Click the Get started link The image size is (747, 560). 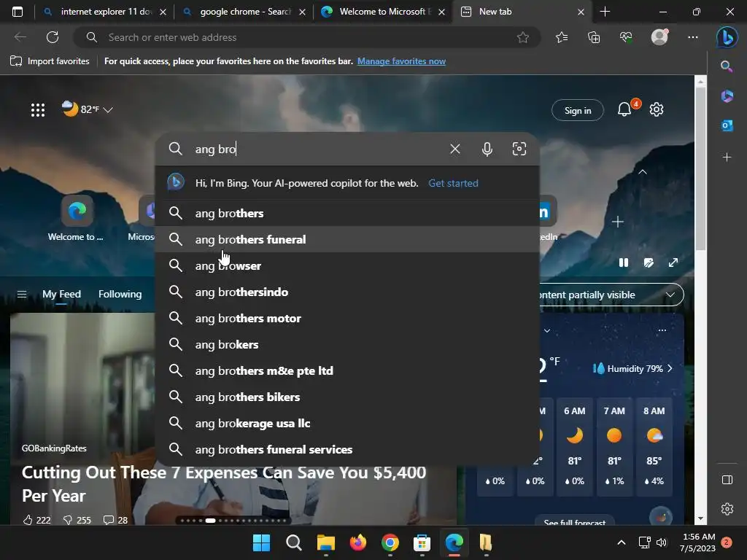[453, 183]
